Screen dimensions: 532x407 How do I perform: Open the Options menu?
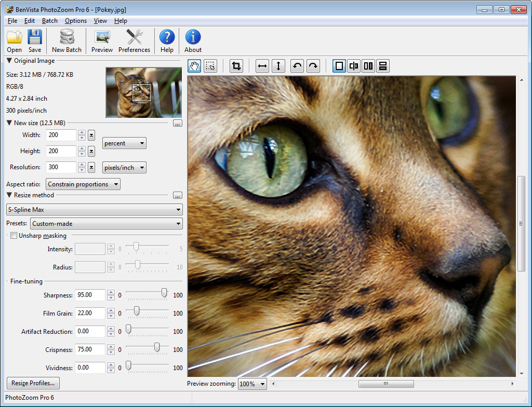click(76, 21)
